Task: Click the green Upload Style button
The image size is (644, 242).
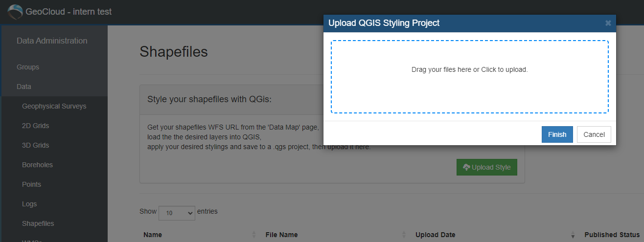Action: click(487, 167)
